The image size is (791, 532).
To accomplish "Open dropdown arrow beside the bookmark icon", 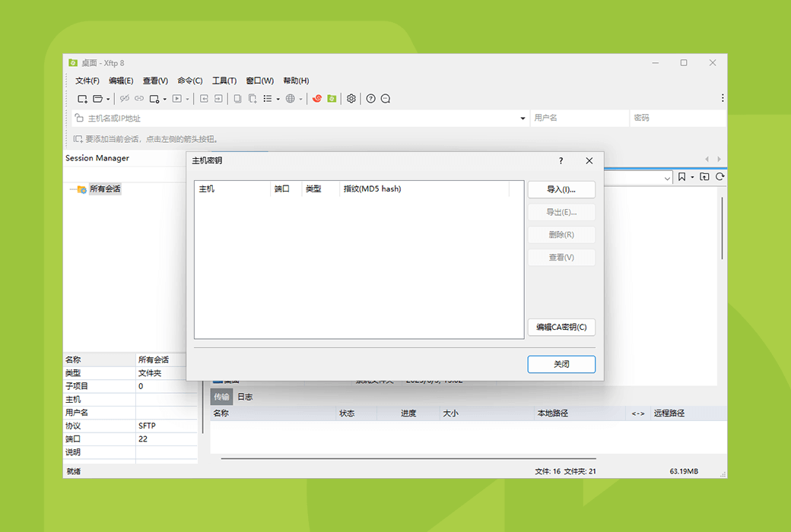I will click(692, 177).
